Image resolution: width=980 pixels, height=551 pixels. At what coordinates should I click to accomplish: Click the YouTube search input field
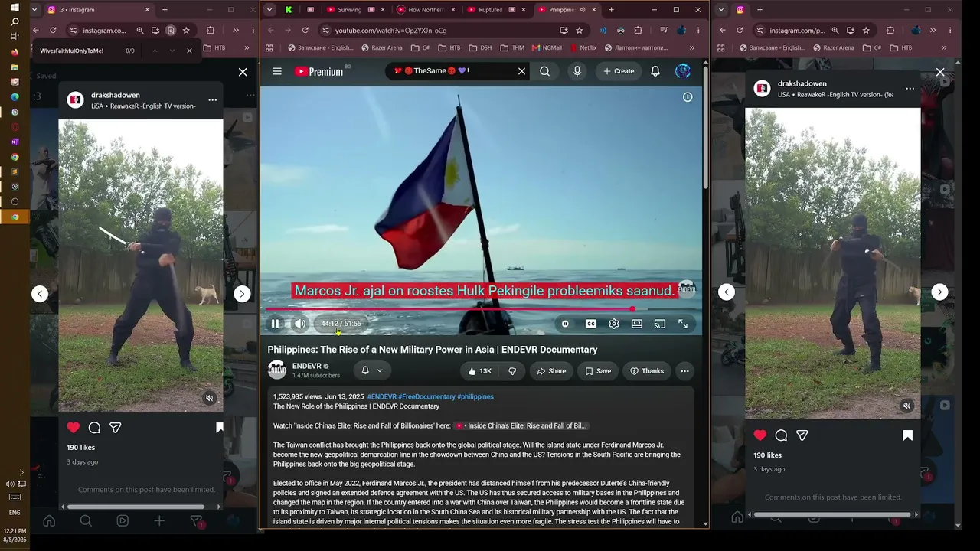click(x=452, y=71)
